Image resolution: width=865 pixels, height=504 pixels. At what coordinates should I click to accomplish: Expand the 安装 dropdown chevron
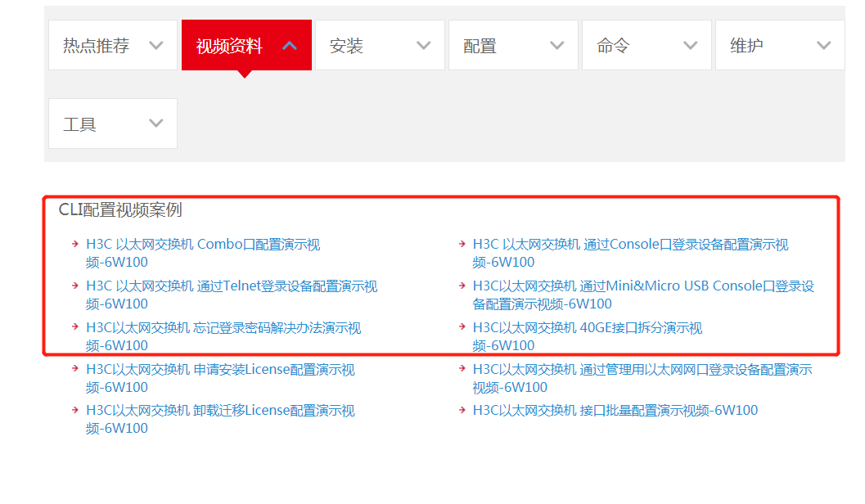[x=423, y=46]
